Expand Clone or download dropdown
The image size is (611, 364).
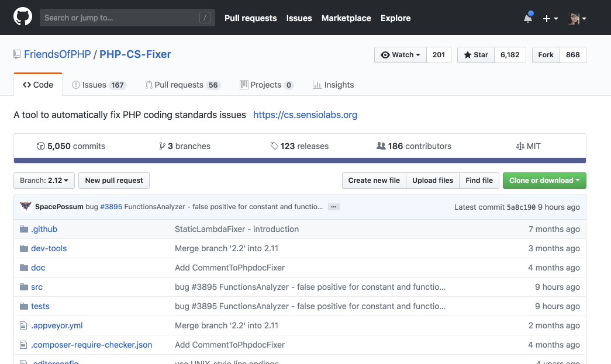tap(544, 181)
